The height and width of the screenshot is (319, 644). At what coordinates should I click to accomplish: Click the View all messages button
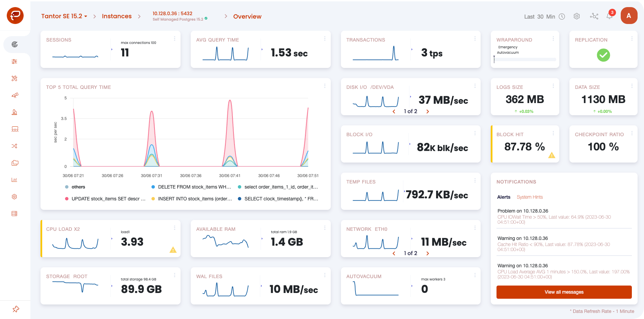click(564, 292)
